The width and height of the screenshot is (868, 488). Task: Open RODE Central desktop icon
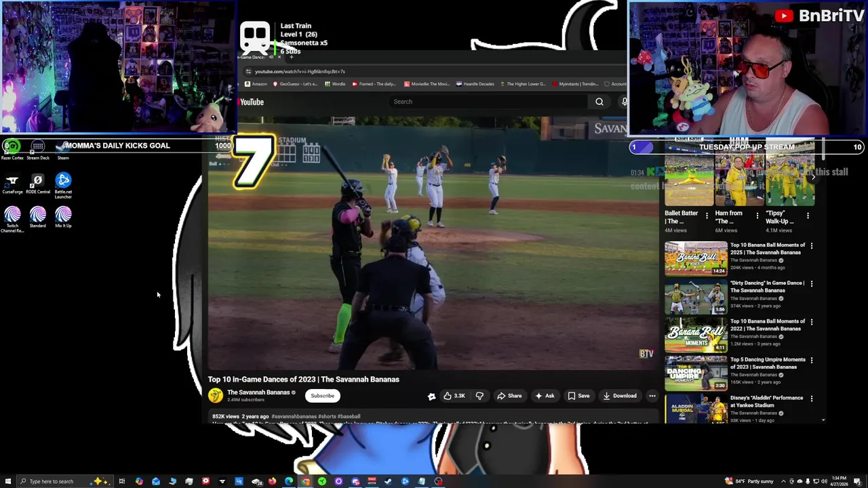pyautogui.click(x=38, y=184)
